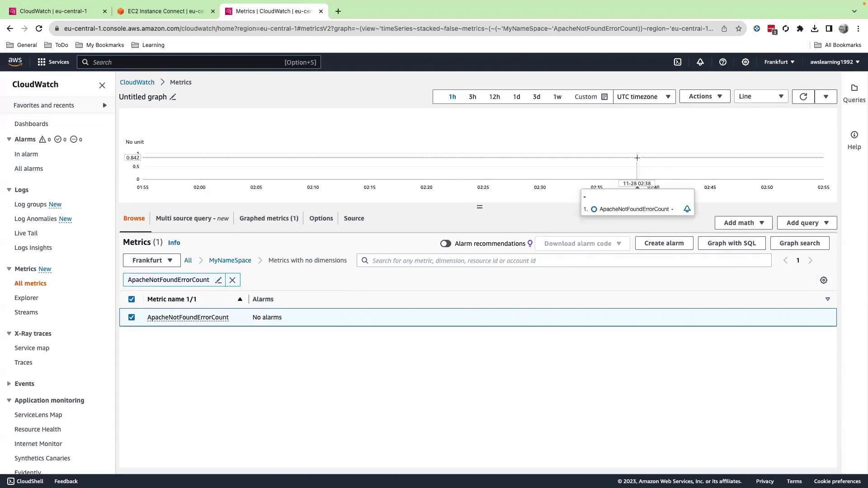Open custom time range calendar
868x488 pixels.
click(x=591, y=97)
